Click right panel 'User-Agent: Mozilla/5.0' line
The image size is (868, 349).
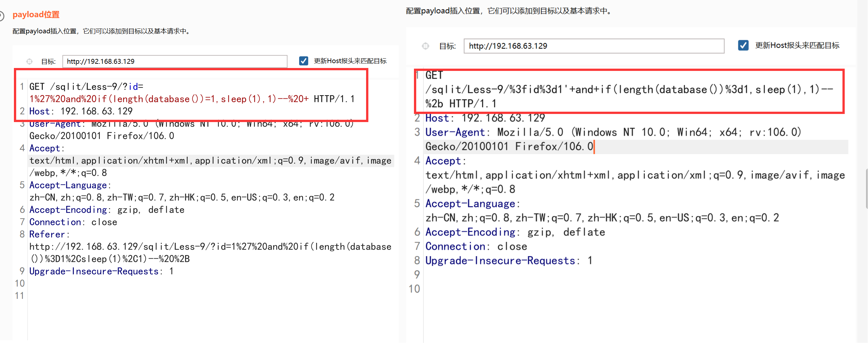tap(613, 132)
